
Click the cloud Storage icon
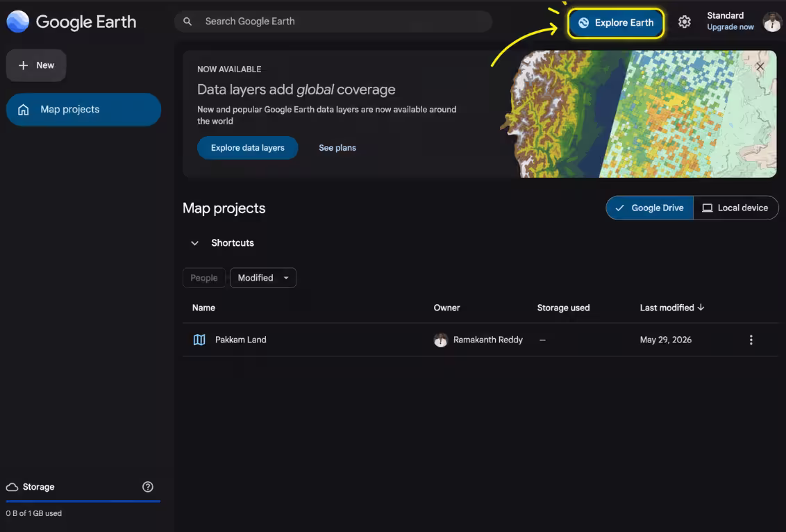12,487
